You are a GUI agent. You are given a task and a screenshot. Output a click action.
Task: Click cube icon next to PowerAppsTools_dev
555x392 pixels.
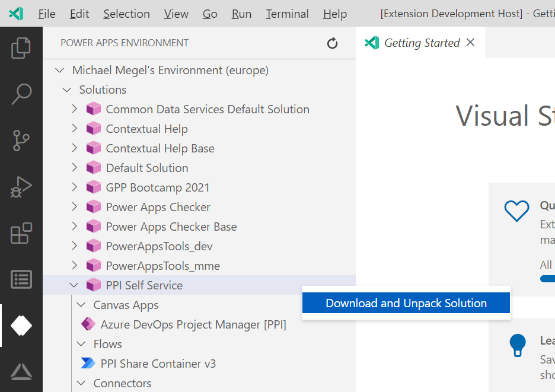[94, 246]
